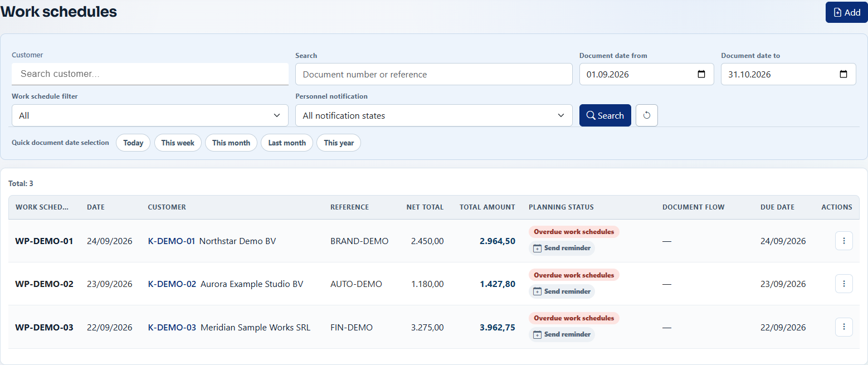This screenshot has width=868, height=365.
Task: Sort by the Due Date column header
Action: (x=777, y=207)
